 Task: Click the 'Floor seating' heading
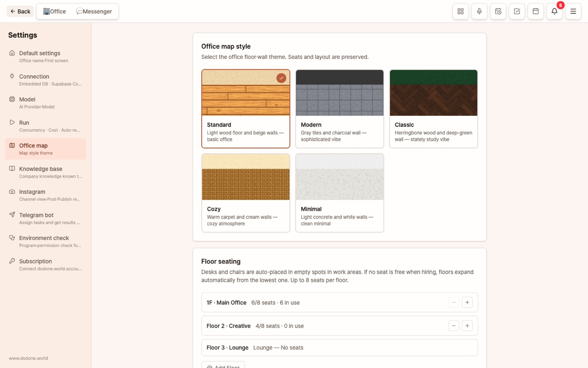(221, 261)
